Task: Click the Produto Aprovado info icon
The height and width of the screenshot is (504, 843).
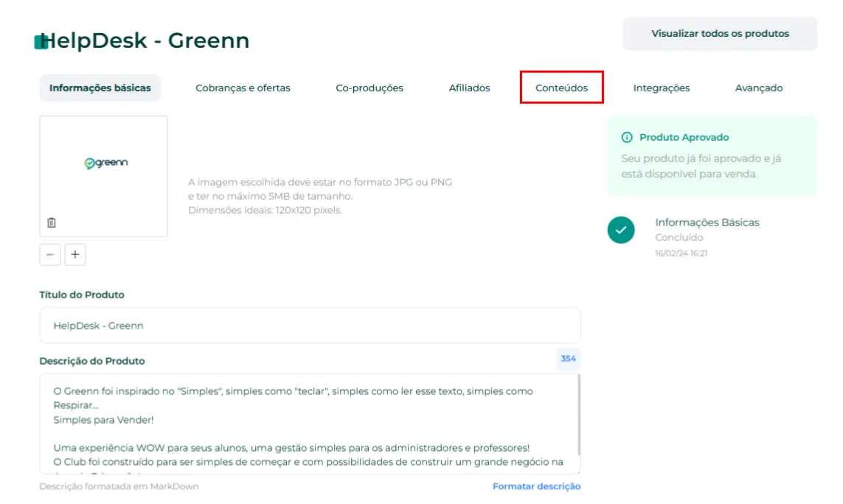Action: pyautogui.click(x=627, y=138)
